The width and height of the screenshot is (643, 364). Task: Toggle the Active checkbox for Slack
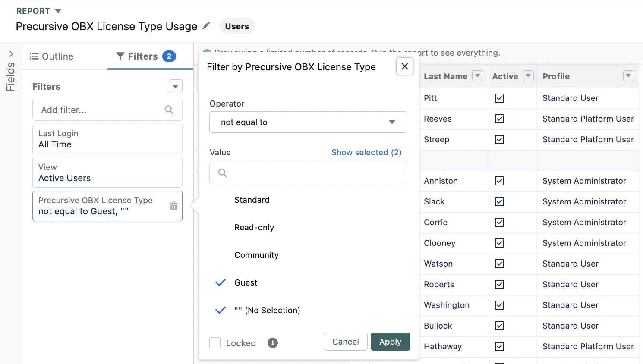coord(499,201)
